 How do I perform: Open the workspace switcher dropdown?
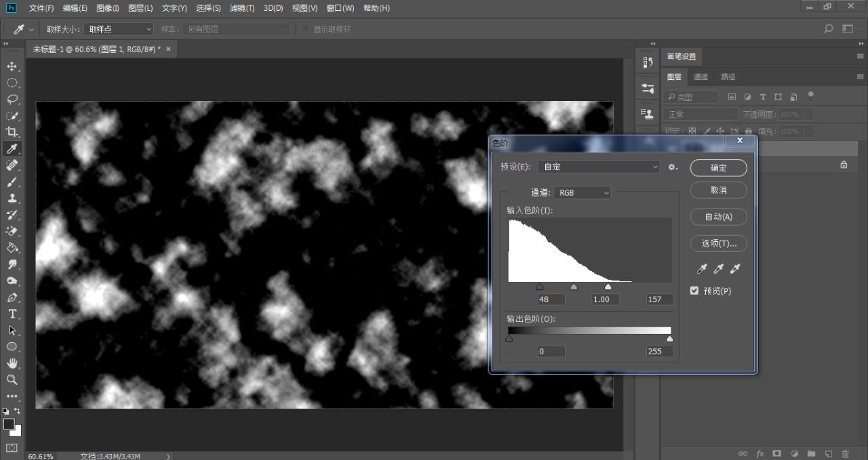coord(848,29)
